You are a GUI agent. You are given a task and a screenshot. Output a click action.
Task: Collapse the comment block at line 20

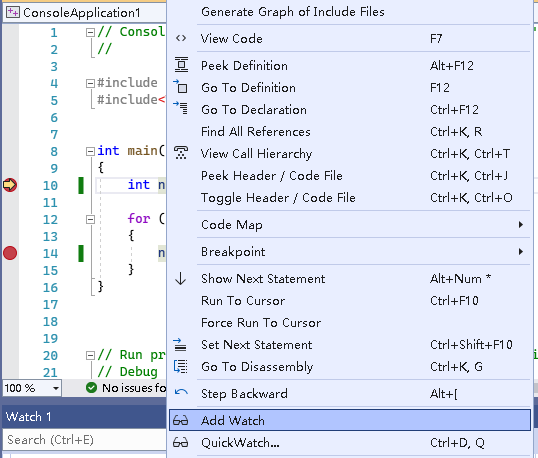click(x=90, y=355)
